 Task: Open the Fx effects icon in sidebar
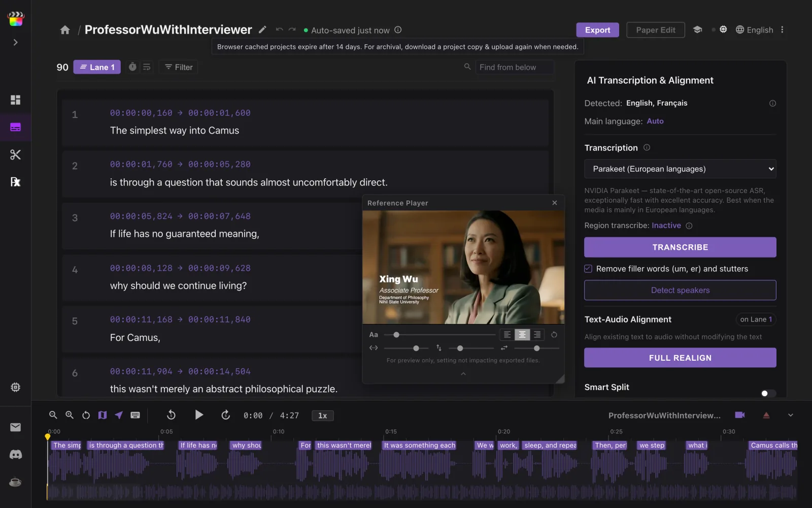[15, 182]
